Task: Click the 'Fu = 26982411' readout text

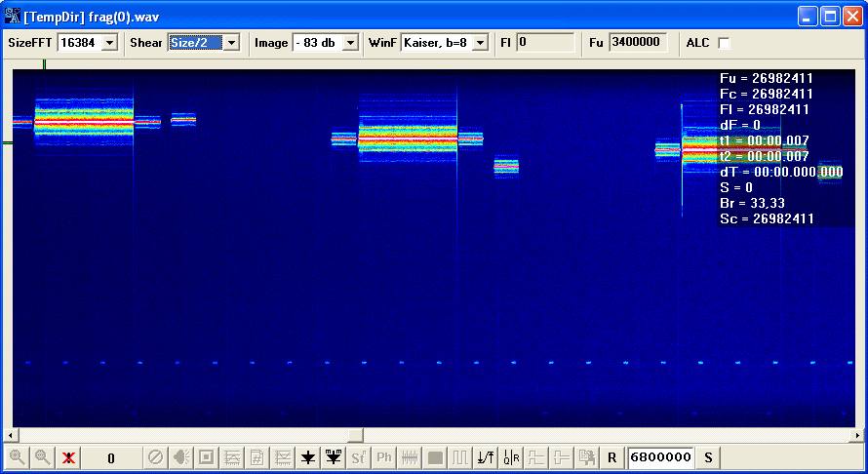Action: (767, 78)
